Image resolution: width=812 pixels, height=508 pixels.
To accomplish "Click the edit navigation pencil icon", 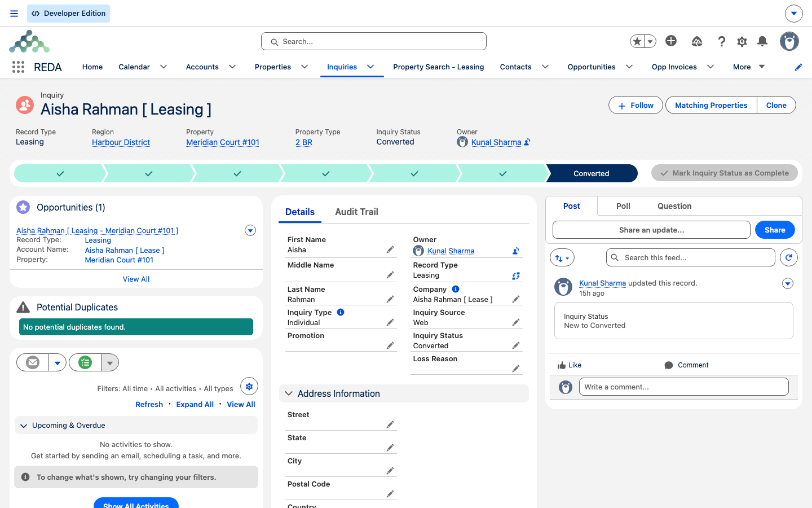I will (x=798, y=67).
